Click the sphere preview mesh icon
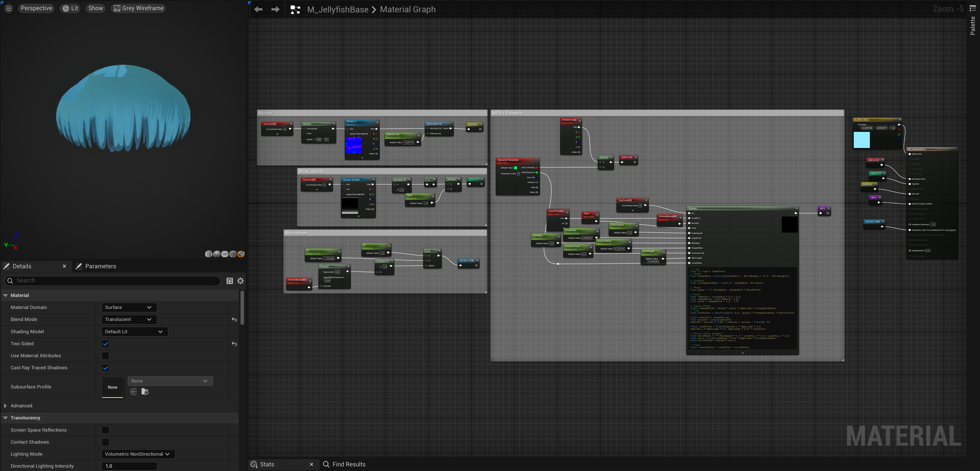 (217, 254)
